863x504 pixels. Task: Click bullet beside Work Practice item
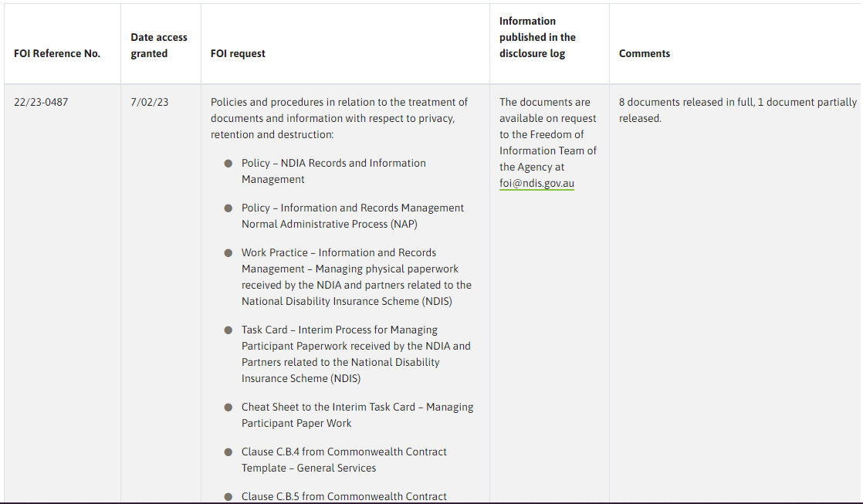[228, 253]
